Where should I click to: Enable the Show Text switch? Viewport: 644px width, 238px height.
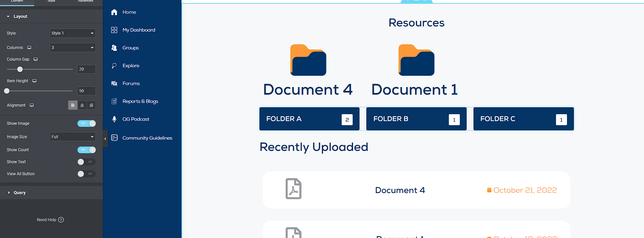pyautogui.click(x=87, y=162)
